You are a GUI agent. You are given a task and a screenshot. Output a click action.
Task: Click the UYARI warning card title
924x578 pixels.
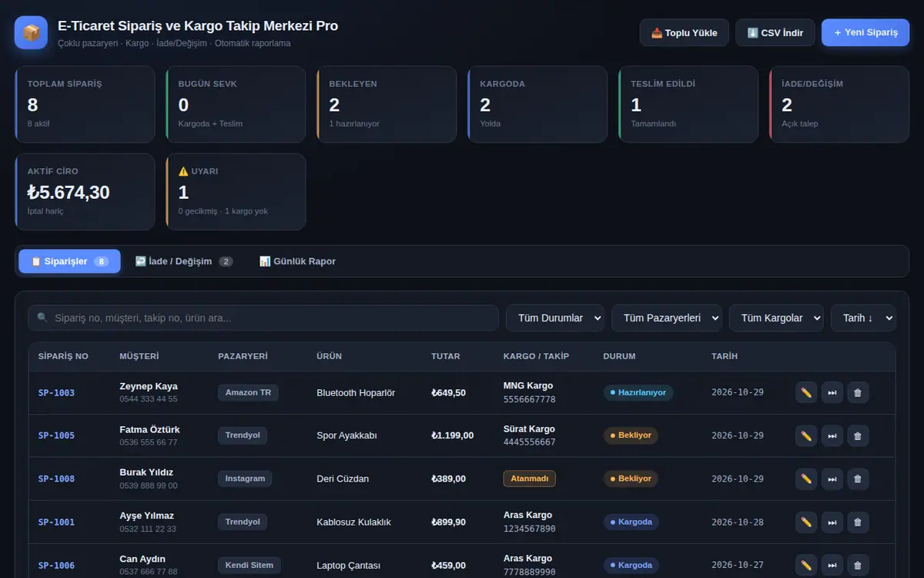[x=198, y=171]
